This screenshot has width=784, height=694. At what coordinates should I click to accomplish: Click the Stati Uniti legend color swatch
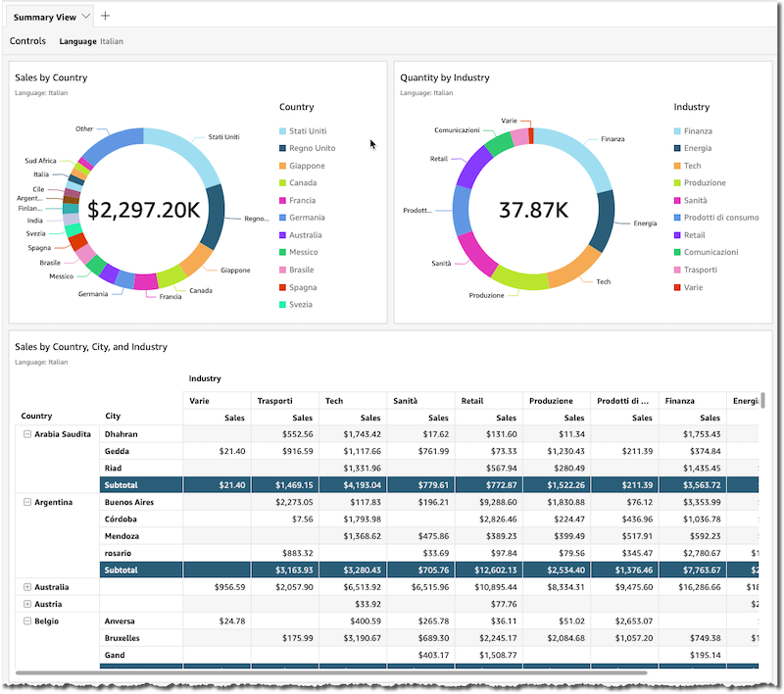tap(283, 131)
